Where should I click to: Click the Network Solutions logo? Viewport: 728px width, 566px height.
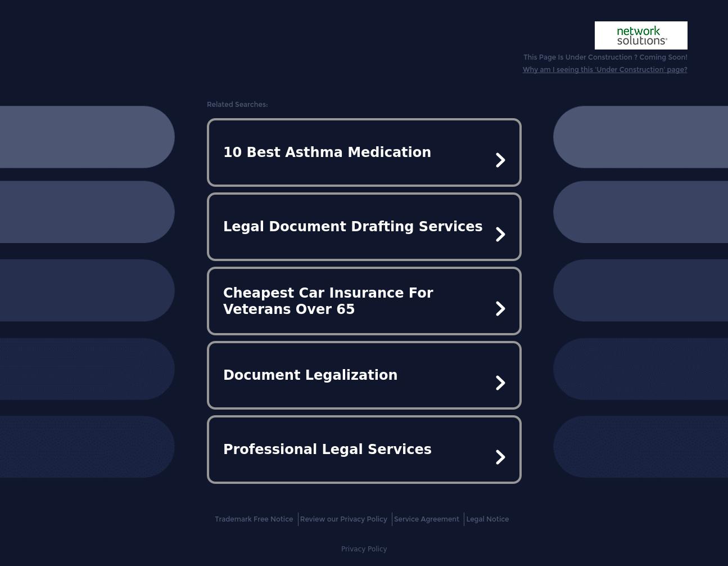[x=640, y=35]
